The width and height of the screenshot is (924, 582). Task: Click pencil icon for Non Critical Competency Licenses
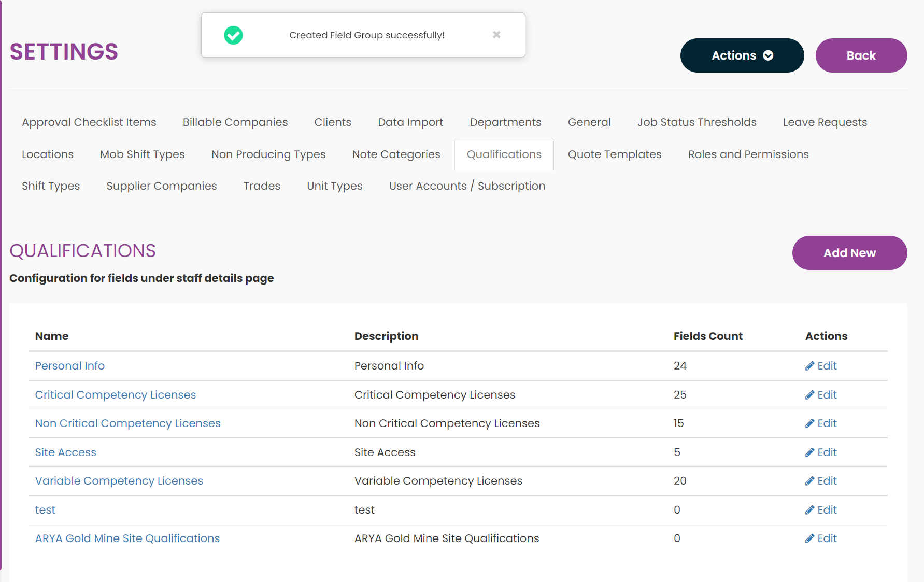point(809,423)
